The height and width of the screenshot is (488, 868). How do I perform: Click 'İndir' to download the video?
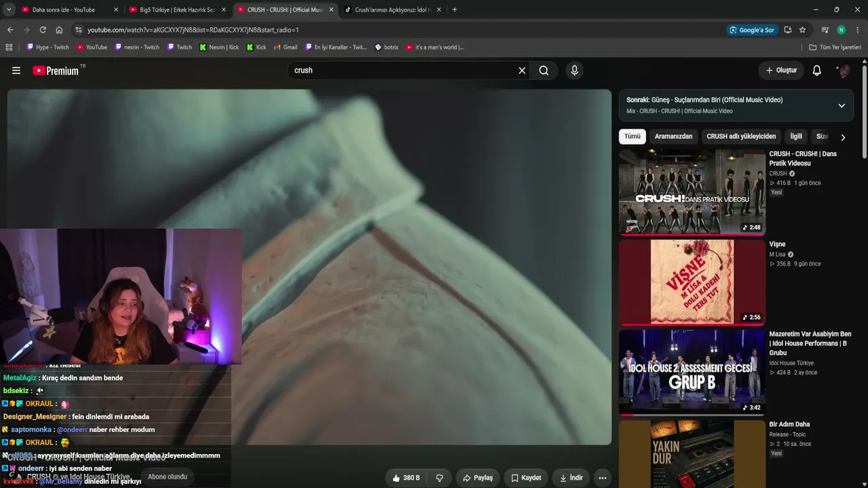point(571,478)
